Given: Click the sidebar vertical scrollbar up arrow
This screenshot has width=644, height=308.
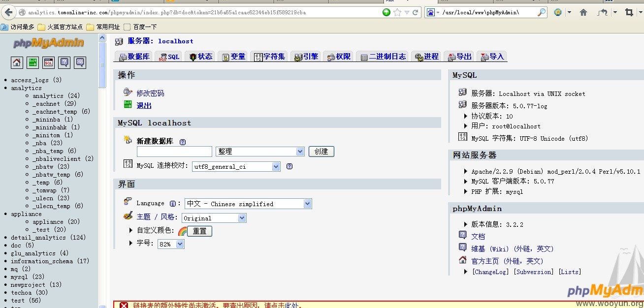Looking at the screenshot, I should [102, 38].
